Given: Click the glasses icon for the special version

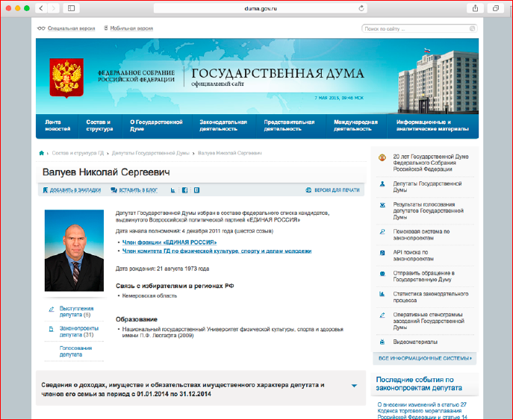Looking at the screenshot, I should 41,28.
